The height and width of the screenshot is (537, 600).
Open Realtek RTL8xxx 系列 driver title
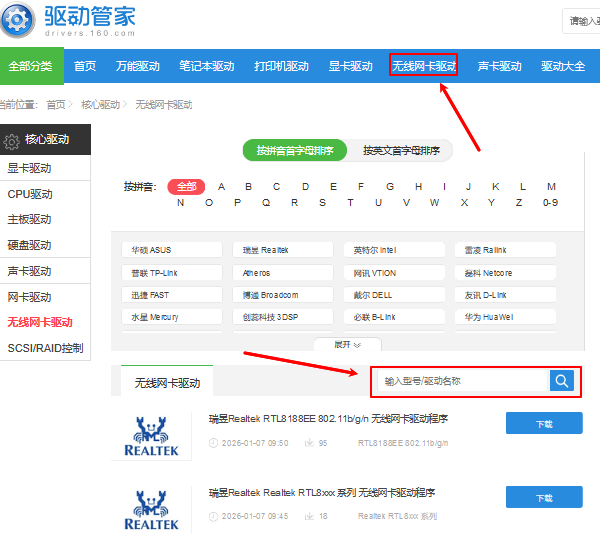pos(322,493)
